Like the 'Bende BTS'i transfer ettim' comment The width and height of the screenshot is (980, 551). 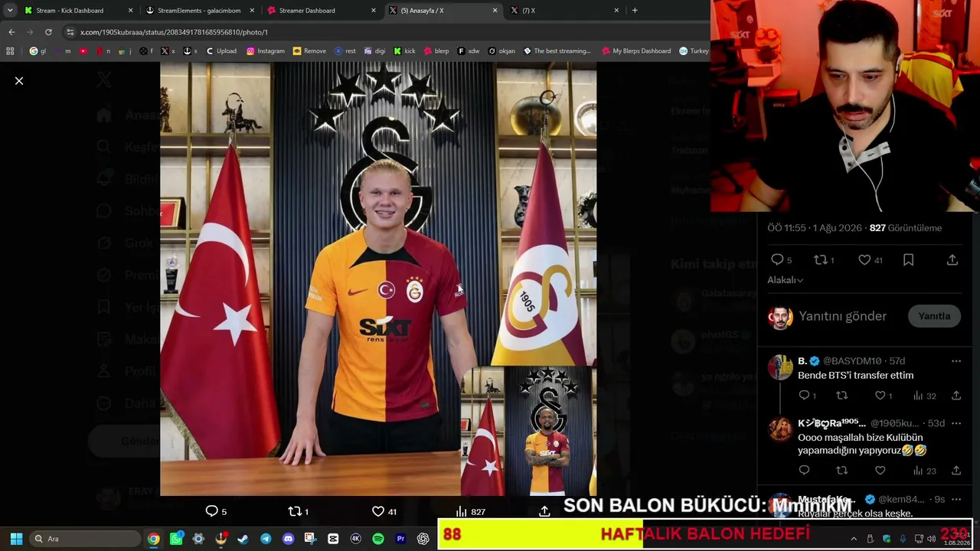point(880,396)
